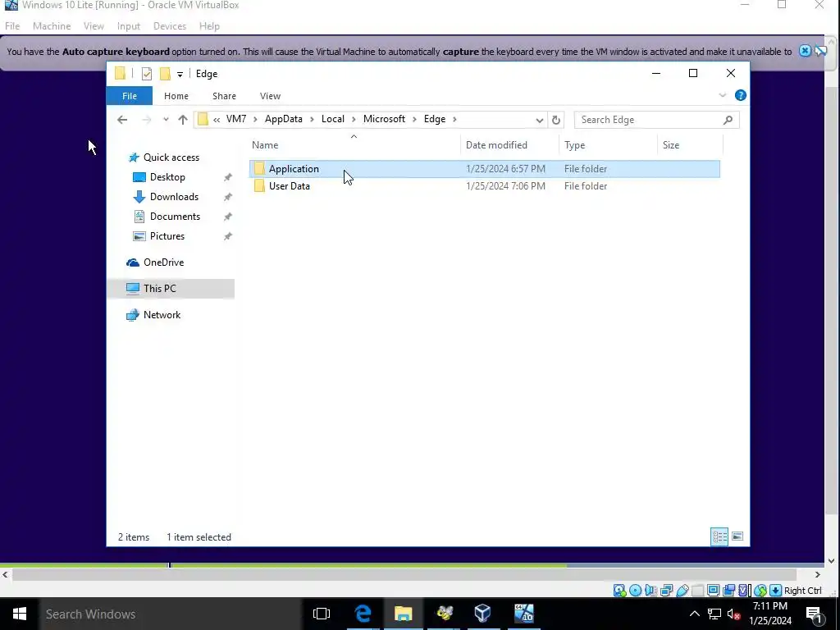This screenshot has width=840, height=630.
Task: Open Customize Quick Access Toolbar dropdown
Action: pos(180,75)
